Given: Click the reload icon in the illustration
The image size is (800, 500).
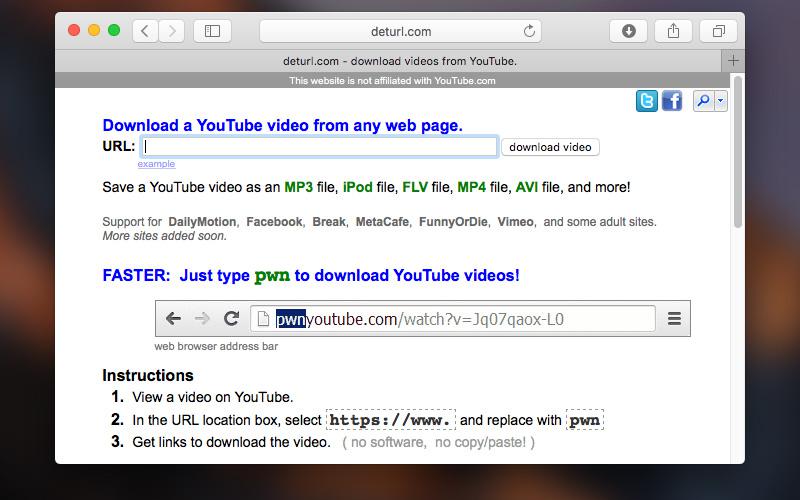Looking at the screenshot, I should 232,319.
